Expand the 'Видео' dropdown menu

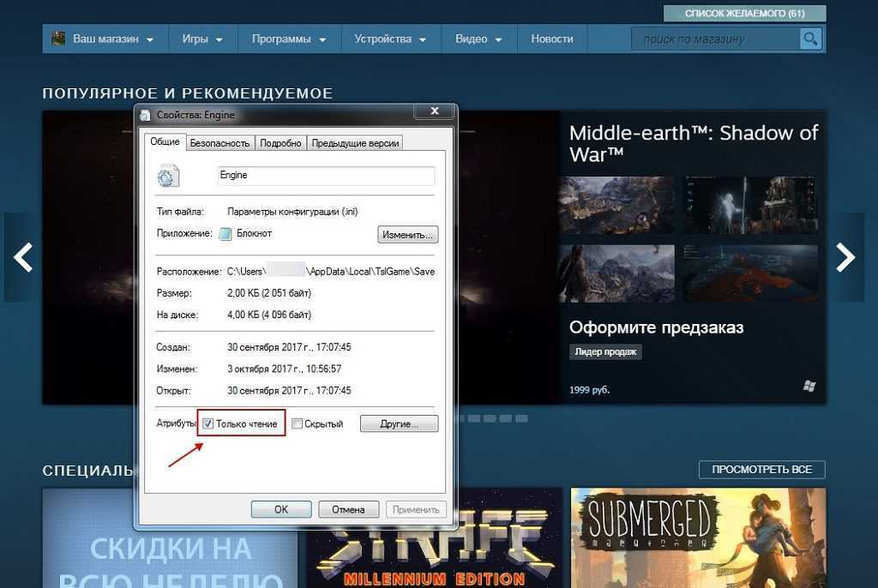pos(478,39)
